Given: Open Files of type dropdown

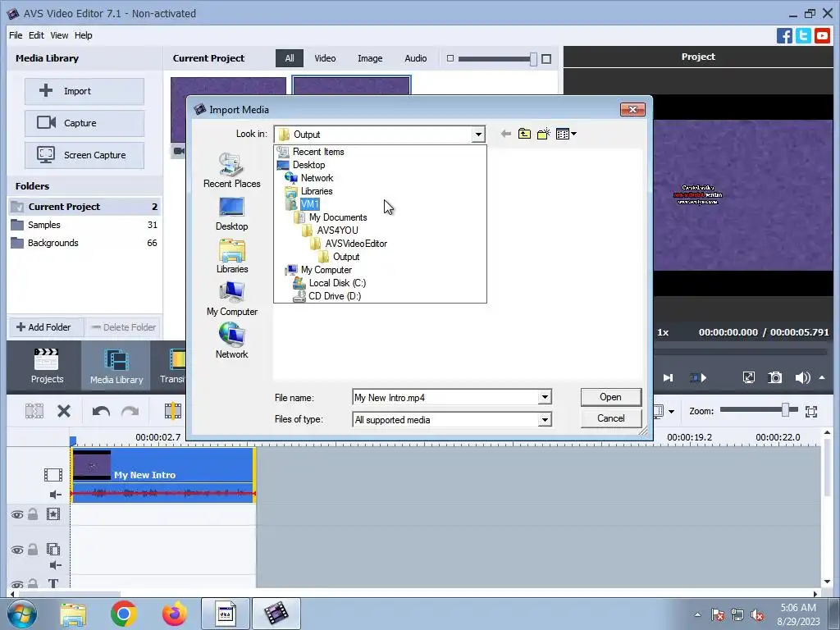Looking at the screenshot, I should [545, 419].
